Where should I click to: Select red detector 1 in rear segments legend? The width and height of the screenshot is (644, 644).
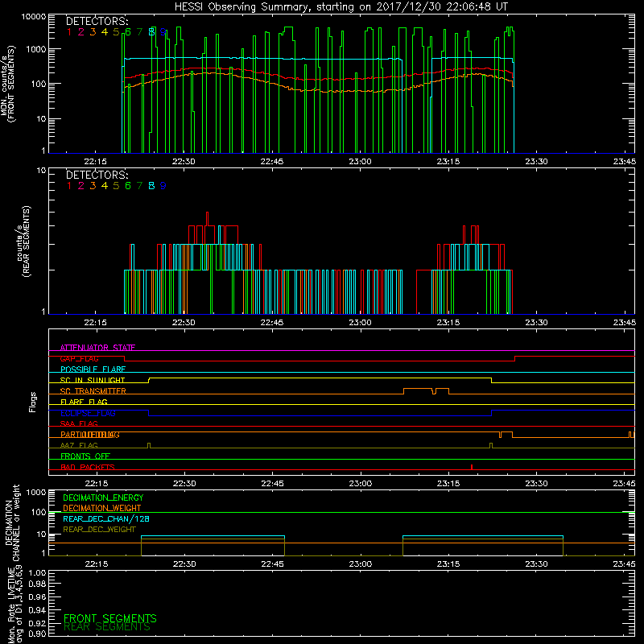69,186
